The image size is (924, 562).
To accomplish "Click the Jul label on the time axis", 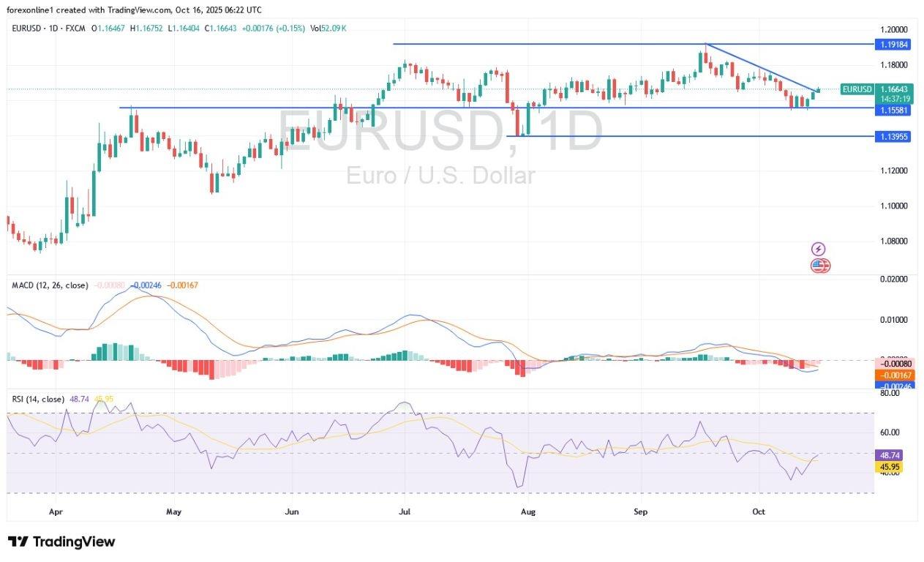I will click(405, 512).
